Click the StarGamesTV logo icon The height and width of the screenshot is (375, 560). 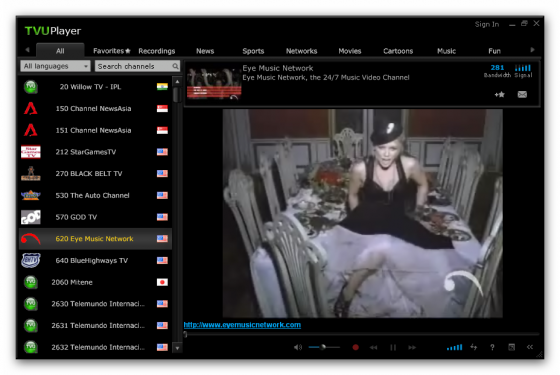[31, 152]
